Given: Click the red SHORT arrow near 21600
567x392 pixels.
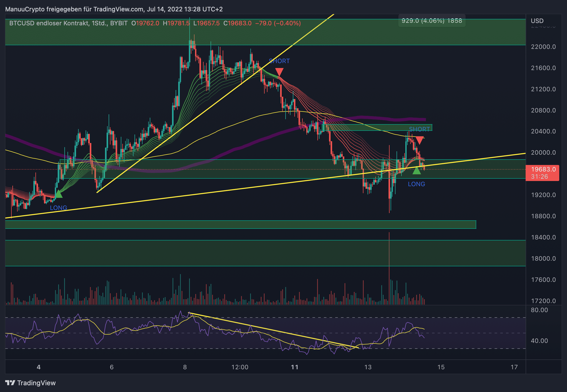Looking at the screenshot, I should point(279,72).
